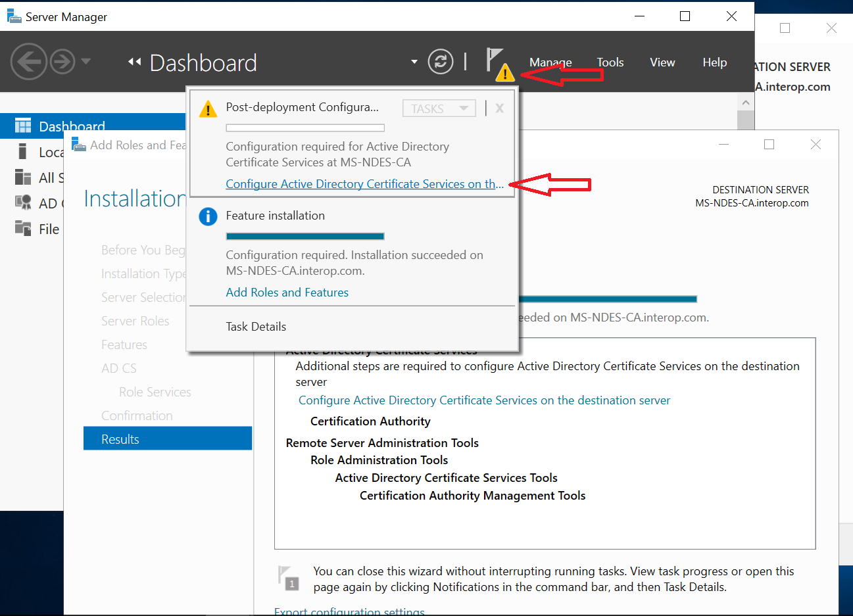Click the blue info icon for Feature installation

coord(208,216)
